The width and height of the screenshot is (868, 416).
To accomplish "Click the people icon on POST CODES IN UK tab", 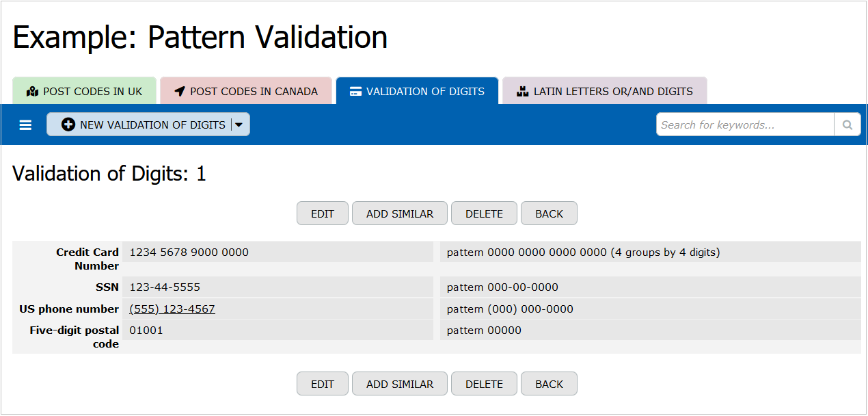I will point(32,91).
